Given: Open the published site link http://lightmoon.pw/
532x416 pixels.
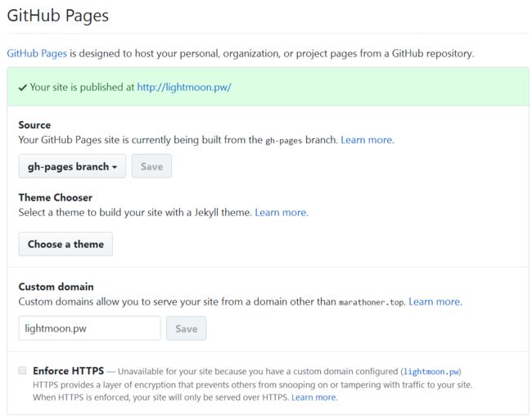Looking at the screenshot, I should click(x=184, y=88).
